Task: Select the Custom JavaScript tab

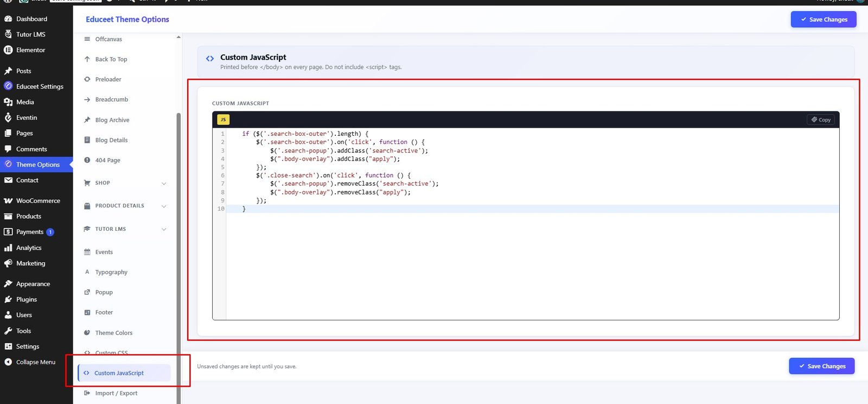Action: [124, 373]
